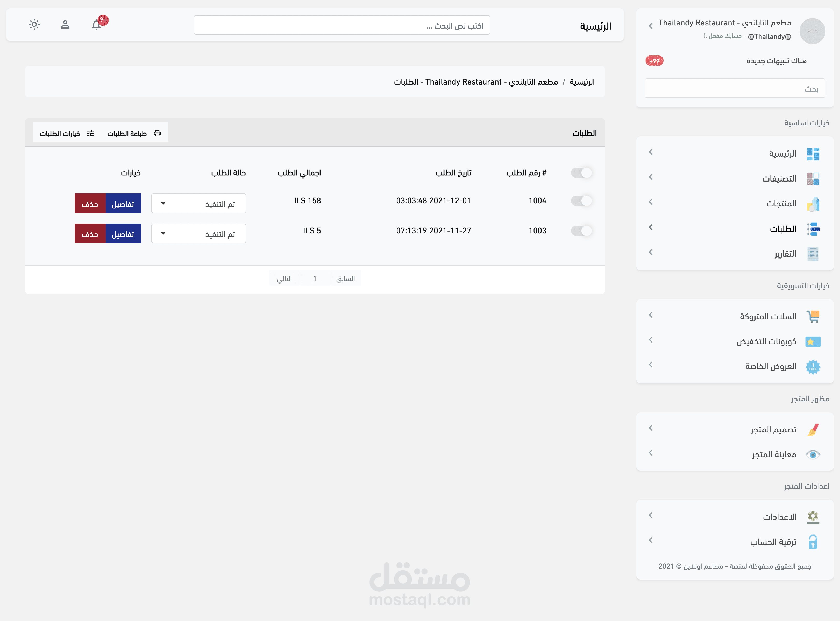Open status dropdown for order 1004
The height and width of the screenshot is (621, 840).
198,203
